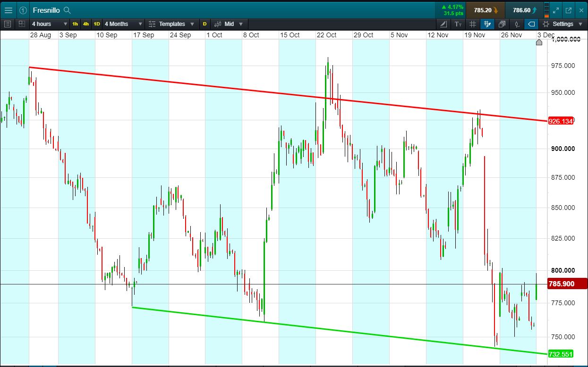Click the 17 Sep date label
Viewport: 588px width, 367px height.
(144, 35)
